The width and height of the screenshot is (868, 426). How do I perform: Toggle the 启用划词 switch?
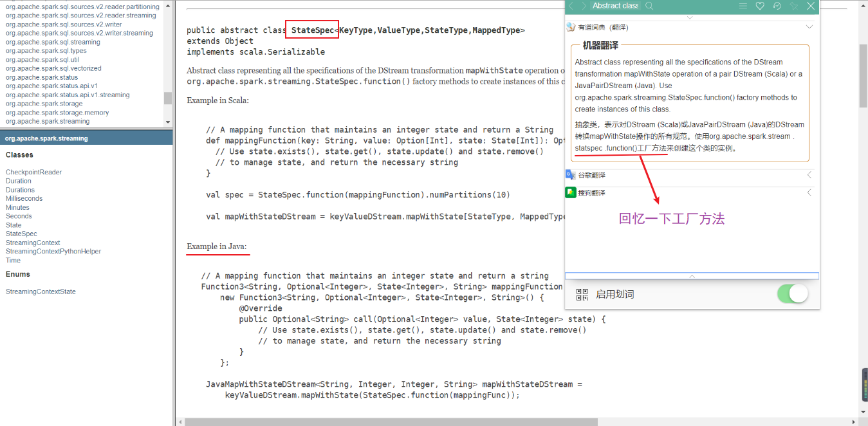coord(792,294)
